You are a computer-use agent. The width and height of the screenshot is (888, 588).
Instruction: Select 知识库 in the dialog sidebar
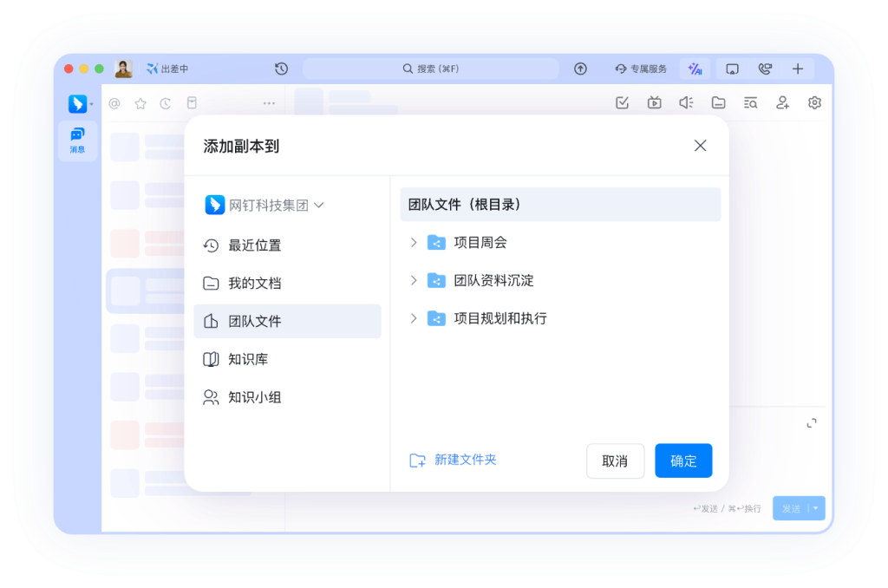[x=252, y=359]
